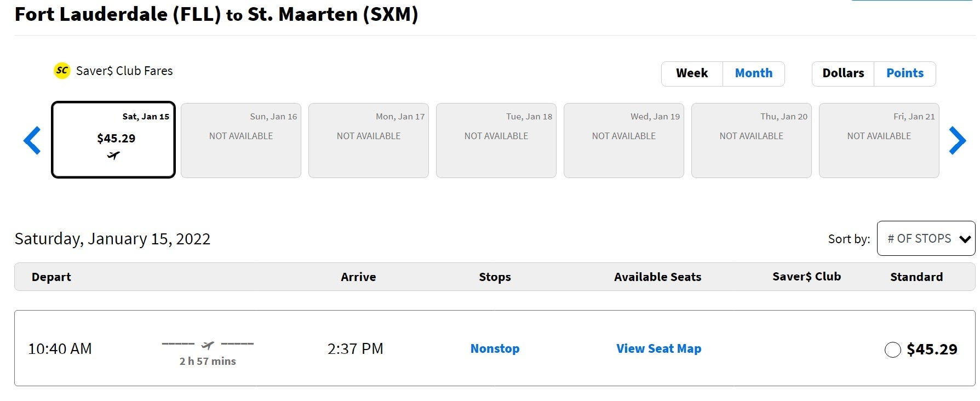Open the Sort by # OF STOPS dropdown
The width and height of the screenshot is (980, 401).
pos(926,238)
